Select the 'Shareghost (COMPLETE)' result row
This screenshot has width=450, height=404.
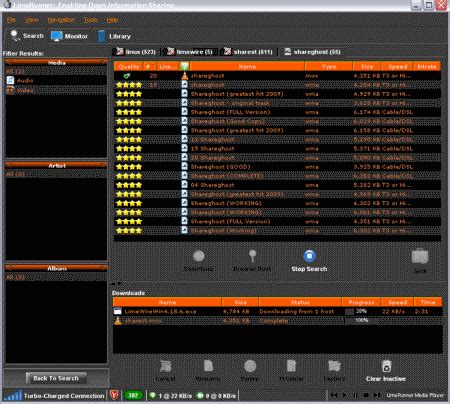coord(277,176)
